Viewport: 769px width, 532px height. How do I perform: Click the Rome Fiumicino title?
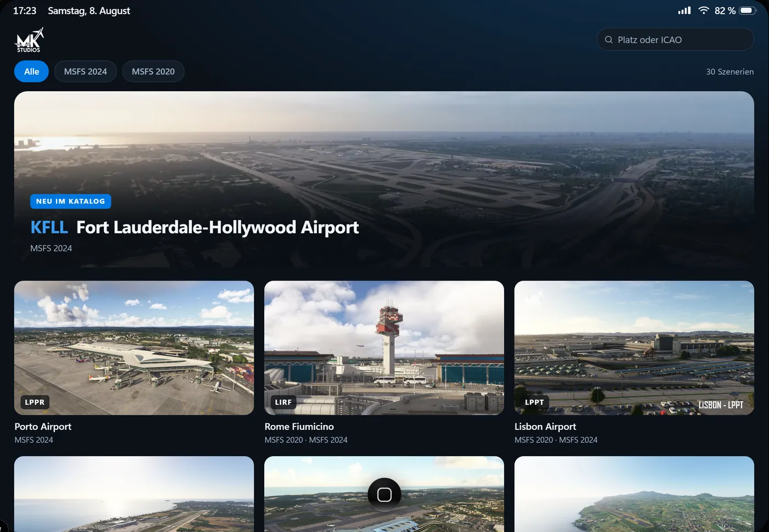coord(299,427)
